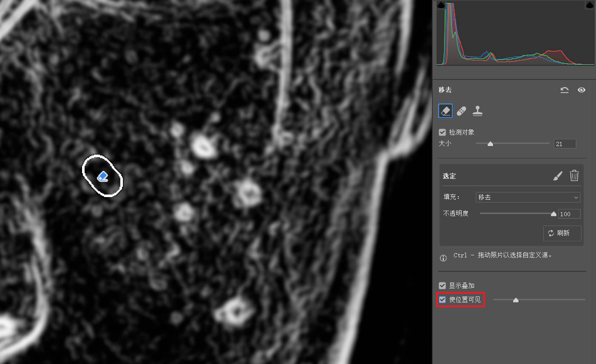596x364 pixels.
Task: Open the 填充 dropdown set to 移去
Action: (x=528, y=197)
